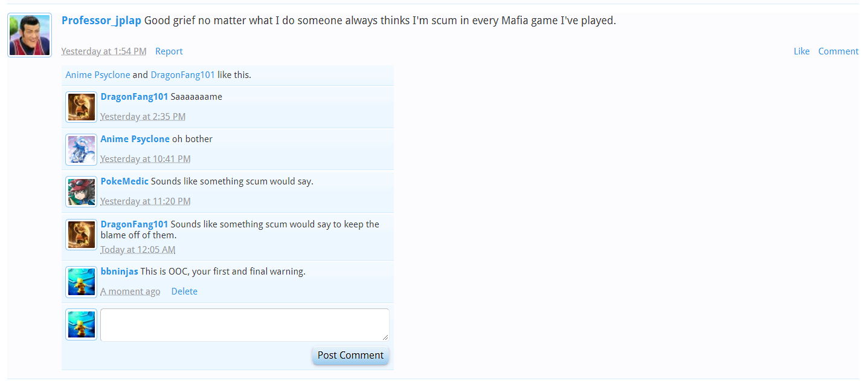Click DragonFang101's avatar on the Saaaaaaame comment
This screenshot has width=868, height=381.
tap(81, 107)
